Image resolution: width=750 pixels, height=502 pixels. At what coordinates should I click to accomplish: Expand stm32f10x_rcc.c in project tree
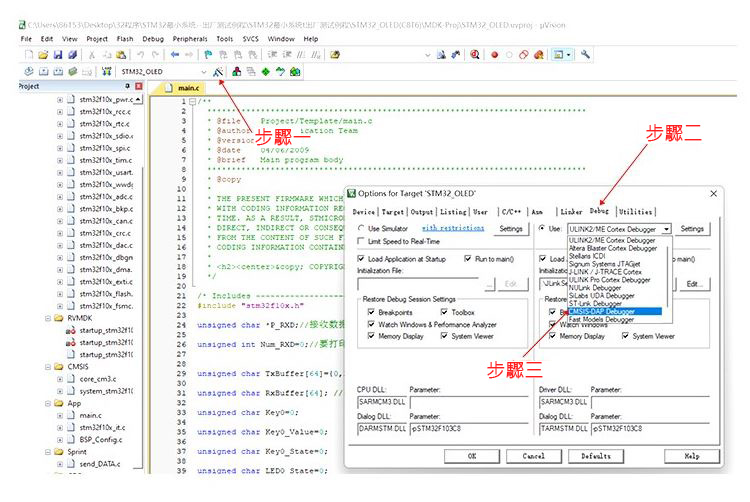pos(60,113)
